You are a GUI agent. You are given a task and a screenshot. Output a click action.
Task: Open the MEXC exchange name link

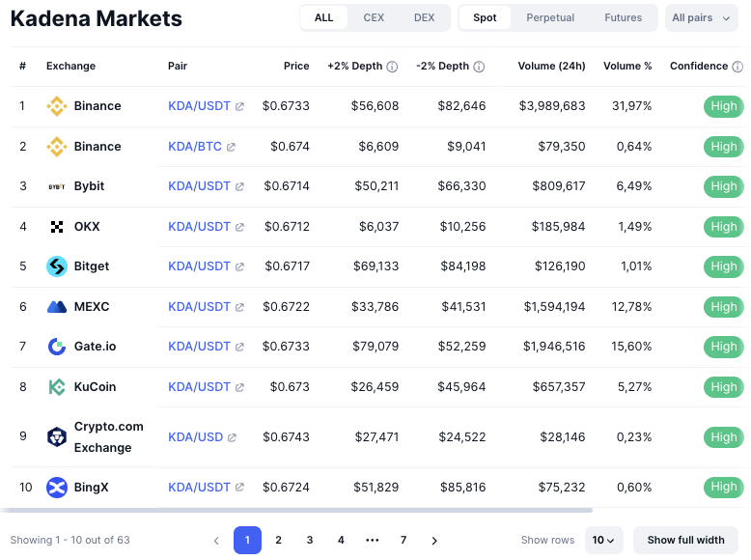92,307
